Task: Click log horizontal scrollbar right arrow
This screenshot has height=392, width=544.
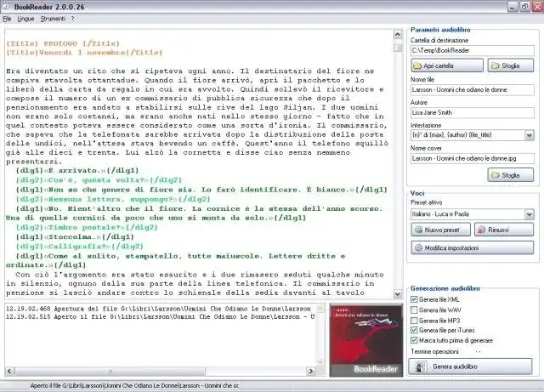Action: 311,371
